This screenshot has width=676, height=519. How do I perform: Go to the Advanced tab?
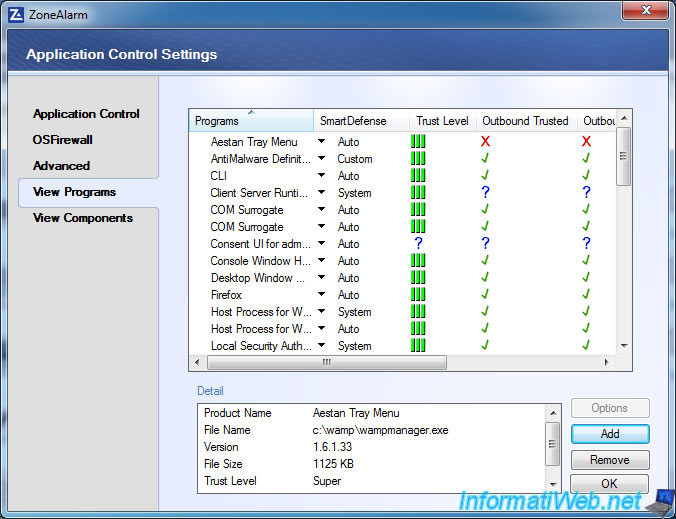tap(61, 166)
